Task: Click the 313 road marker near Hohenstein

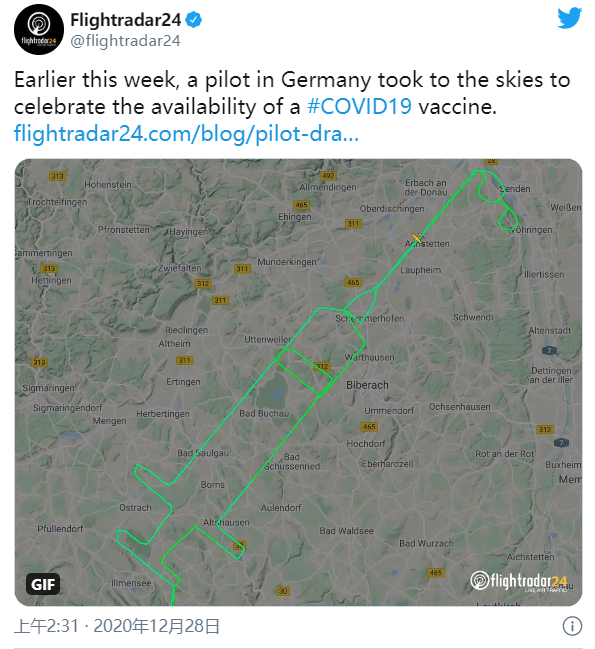Action: [57, 176]
